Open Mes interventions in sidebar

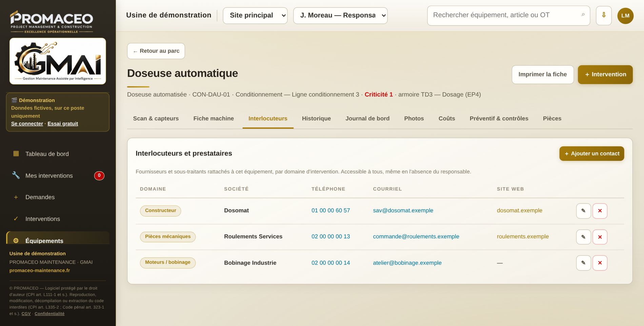coord(58,176)
